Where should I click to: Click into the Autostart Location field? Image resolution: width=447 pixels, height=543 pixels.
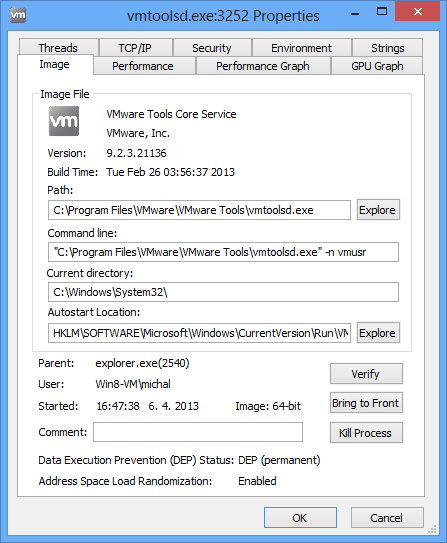coord(199,333)
